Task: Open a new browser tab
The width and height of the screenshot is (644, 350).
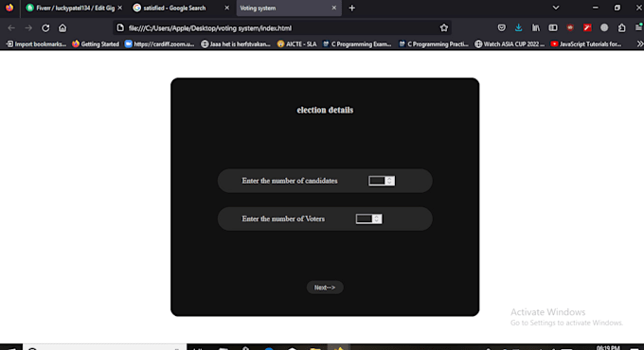Action: click(352, 8)
